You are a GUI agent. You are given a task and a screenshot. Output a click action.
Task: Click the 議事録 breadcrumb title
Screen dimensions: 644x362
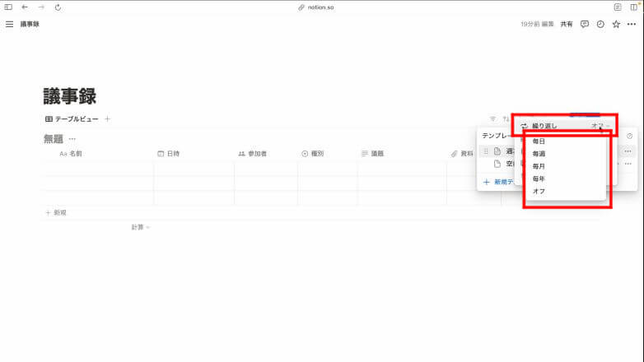click(x=30, y=24)
